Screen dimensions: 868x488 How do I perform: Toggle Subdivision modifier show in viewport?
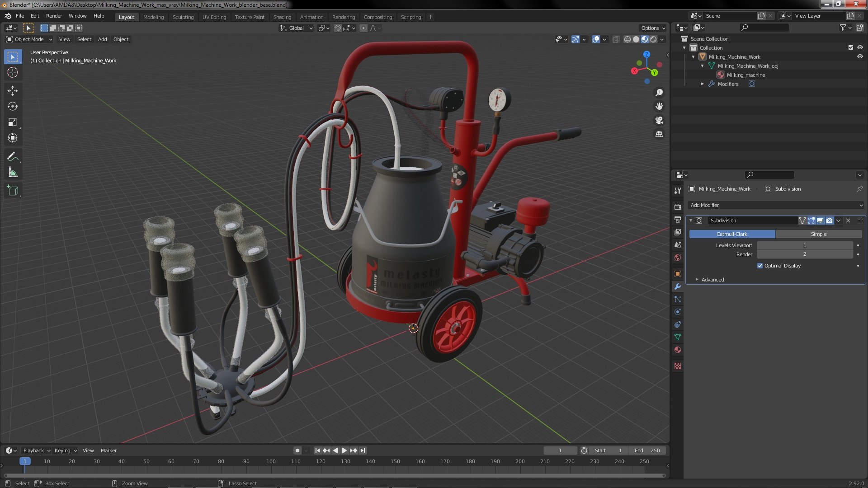coord(820,221)
